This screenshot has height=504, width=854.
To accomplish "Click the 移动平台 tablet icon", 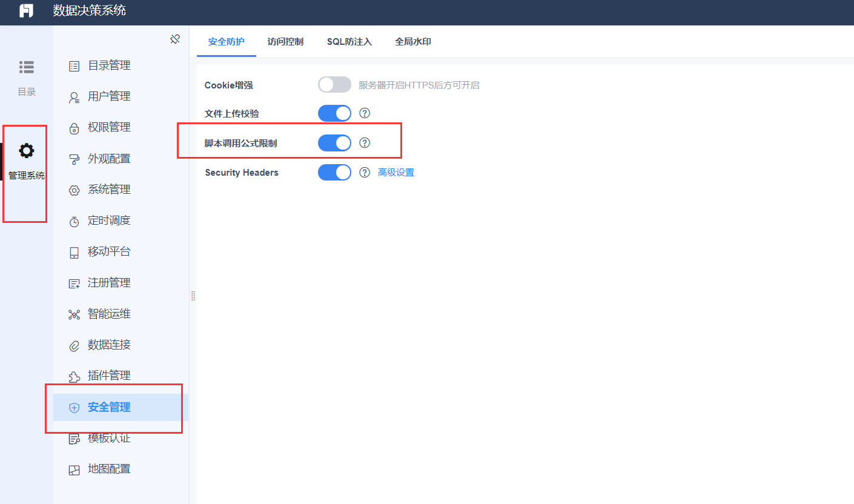I will coord(74,253).
